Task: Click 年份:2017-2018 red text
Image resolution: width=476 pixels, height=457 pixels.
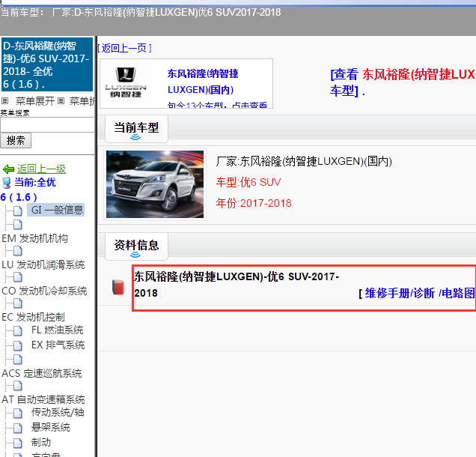Action: point(254,203)
